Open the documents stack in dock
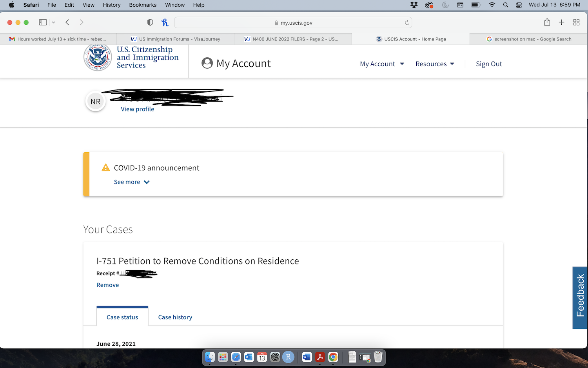 (x=352, y=357)
